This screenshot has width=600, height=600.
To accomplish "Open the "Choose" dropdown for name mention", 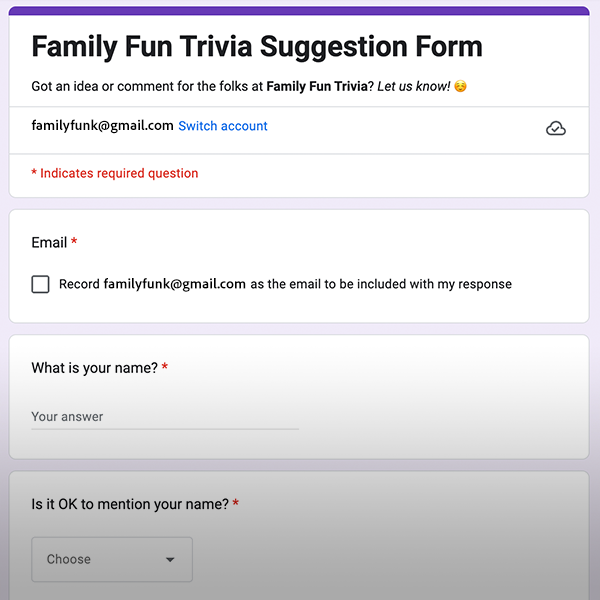I will pyautogui.click(x=112, y=559).
